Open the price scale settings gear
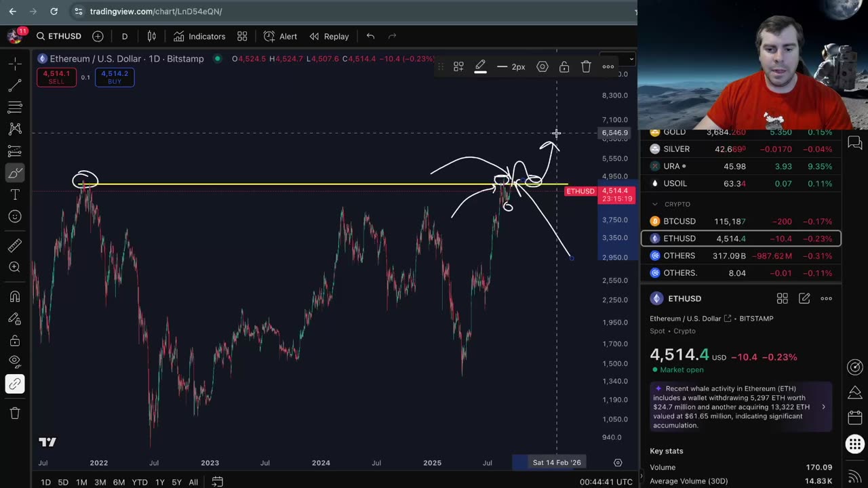The width and height of the screenshot is (868, 488). click(618, 462)
